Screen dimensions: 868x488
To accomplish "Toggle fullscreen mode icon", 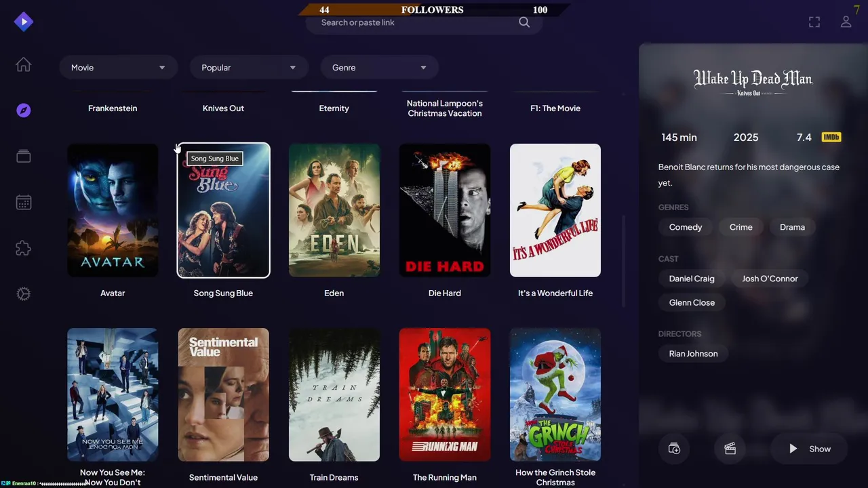I will pyautogui.click(x=814, y=22).
